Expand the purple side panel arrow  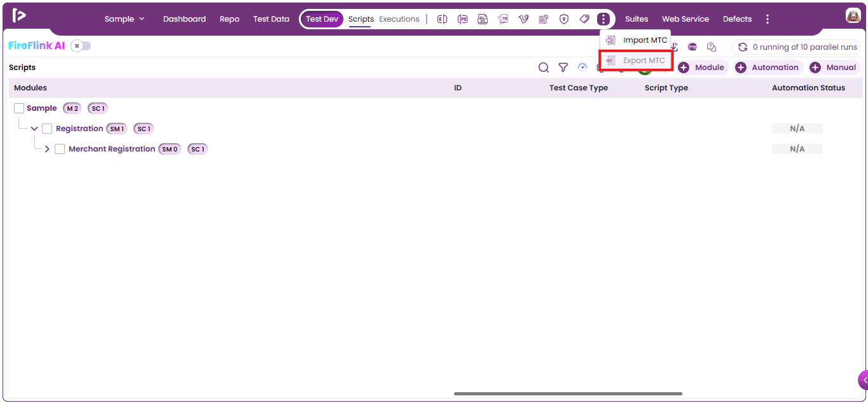coord(864,380)
